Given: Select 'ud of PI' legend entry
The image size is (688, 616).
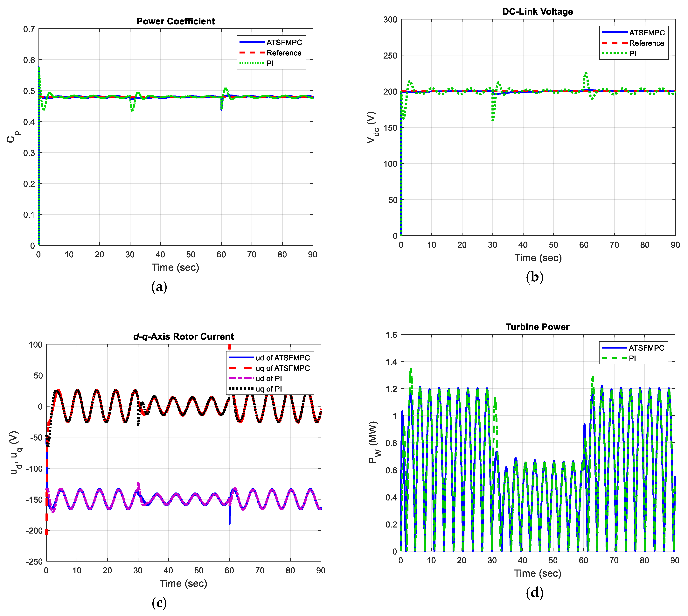Looking at the screenshot, I should (268, 378).
